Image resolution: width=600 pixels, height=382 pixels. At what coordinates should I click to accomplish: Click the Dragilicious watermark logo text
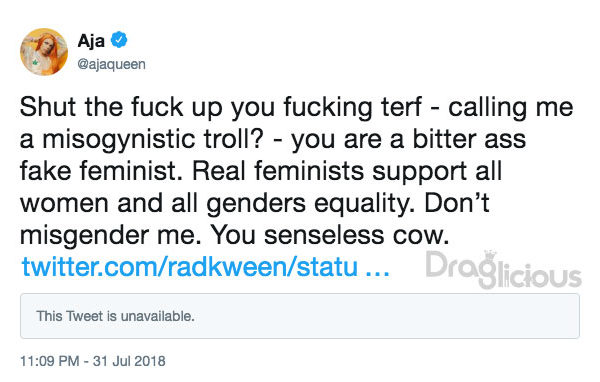(504, 269)
